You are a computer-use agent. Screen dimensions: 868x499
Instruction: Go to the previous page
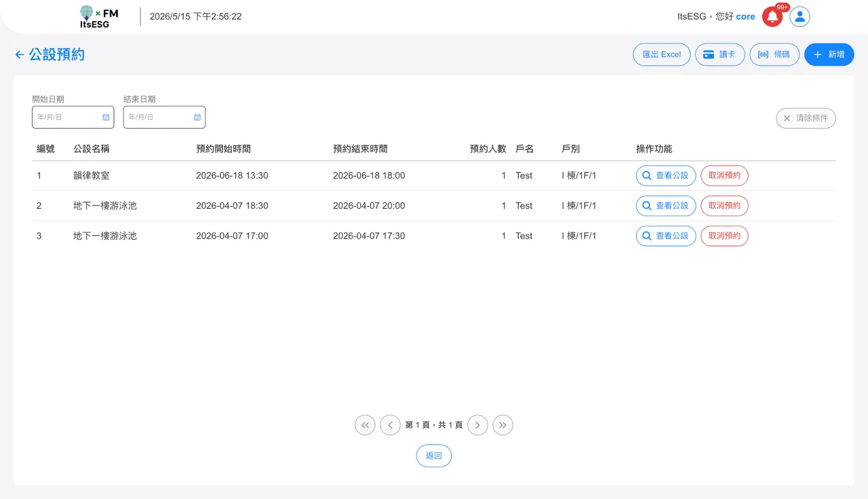(390, 425)
